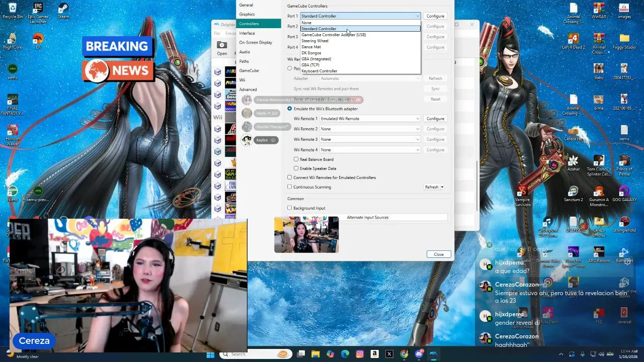Click Configure for Wii Remote 1
Image resolution: width=644 pixels, height=362 pixels.
point(436,119)
